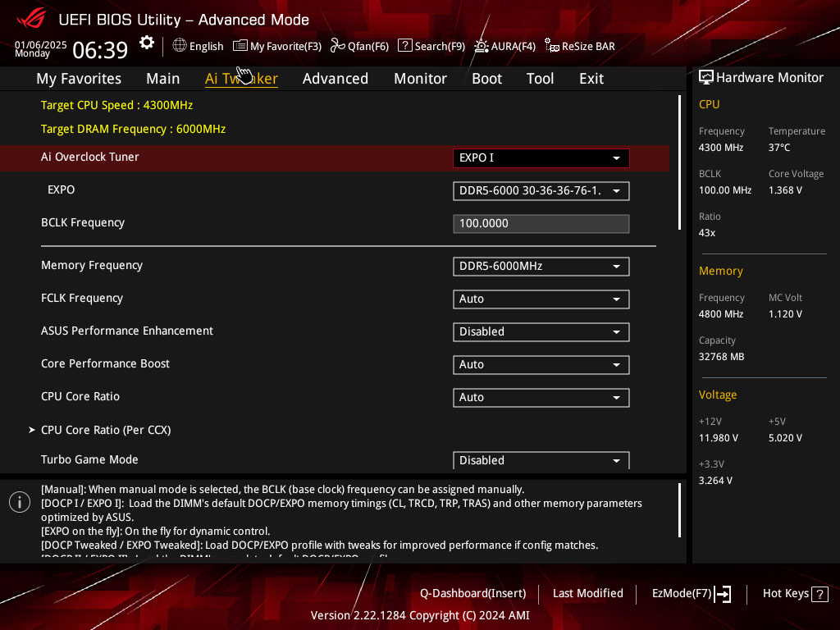Click the EzMode(F7) text button

682,594
